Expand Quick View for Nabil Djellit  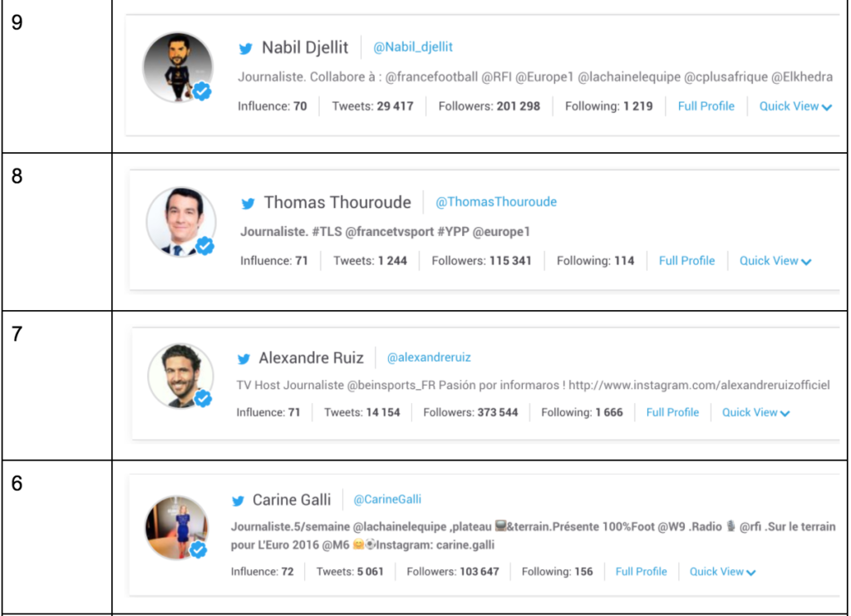(795, 106)
